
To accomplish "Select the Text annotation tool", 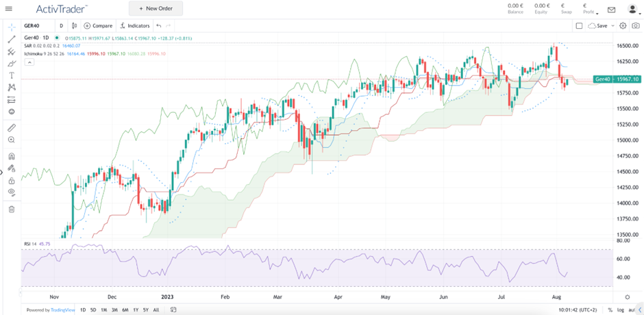I will click(x=12, y=75).
